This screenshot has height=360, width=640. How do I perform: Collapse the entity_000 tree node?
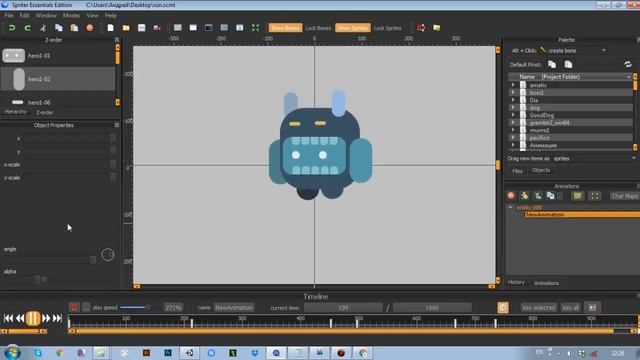[510, 207]
